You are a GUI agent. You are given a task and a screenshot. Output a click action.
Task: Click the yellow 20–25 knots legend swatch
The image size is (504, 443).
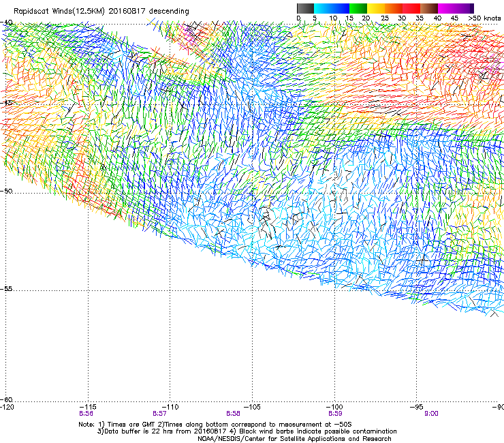pyautogui.click(x=376, y=8)
